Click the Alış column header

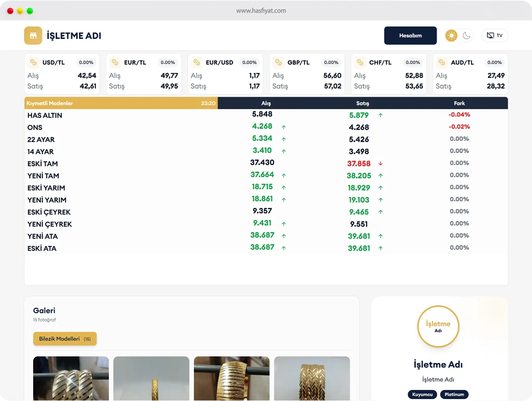(266, 103)
